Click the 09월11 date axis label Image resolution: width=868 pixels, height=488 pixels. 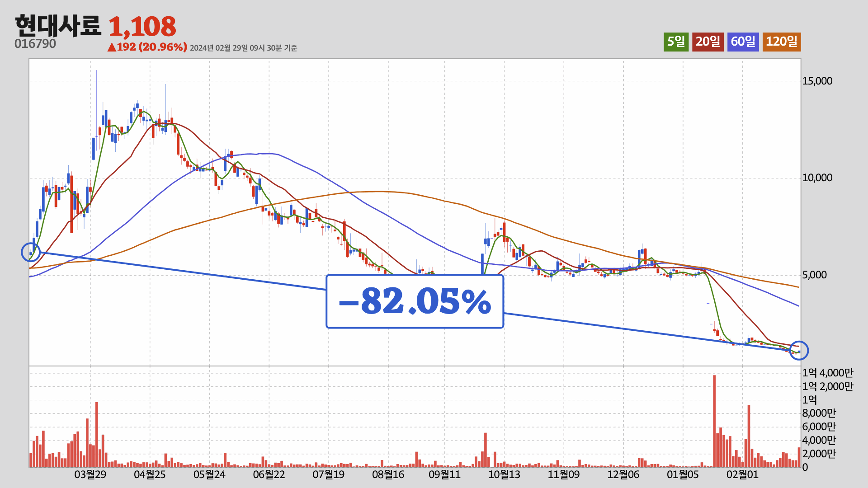click(444, 474)
